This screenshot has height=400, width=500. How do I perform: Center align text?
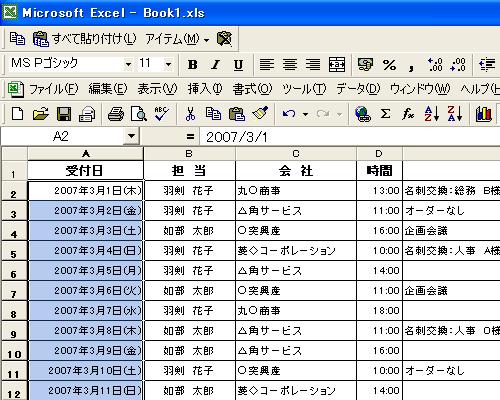[290, 64]
